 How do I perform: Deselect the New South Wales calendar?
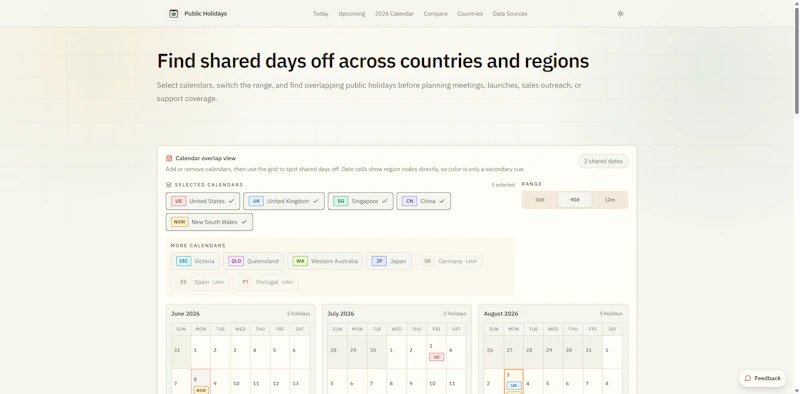point(209,222)
